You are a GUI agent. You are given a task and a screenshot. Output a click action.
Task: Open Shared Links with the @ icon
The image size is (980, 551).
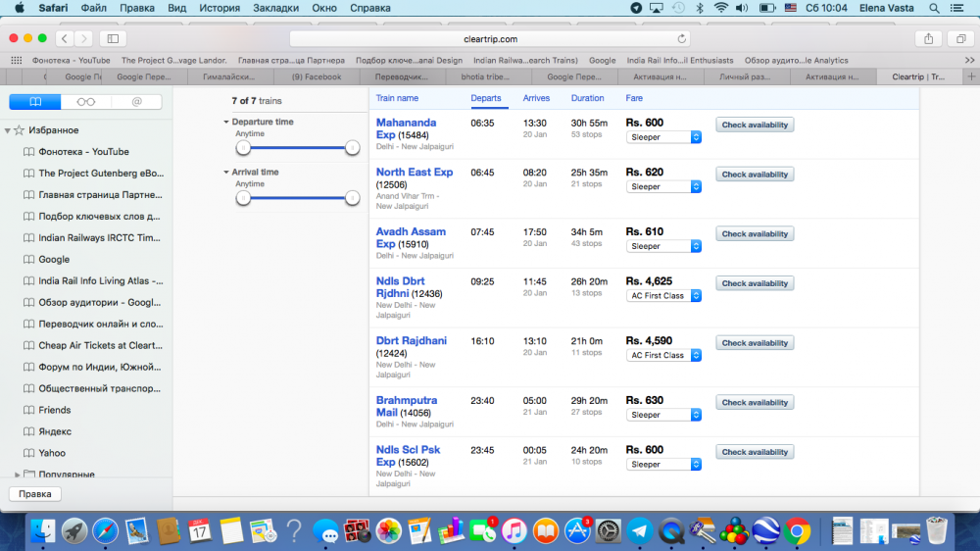click(136, 101)
